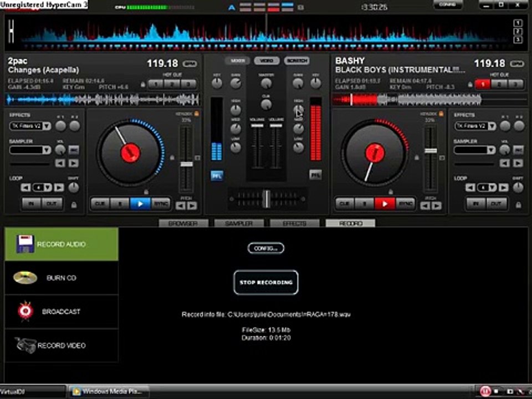
Task: Click SYNC on the right deck
Action: pos(405,203)
